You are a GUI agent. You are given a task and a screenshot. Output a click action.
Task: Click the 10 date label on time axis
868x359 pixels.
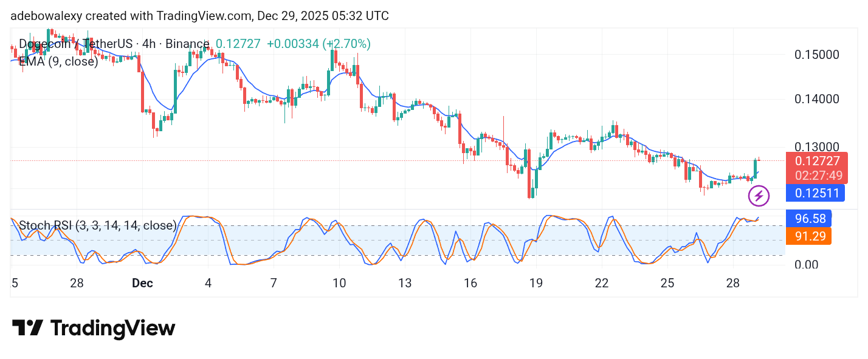click(x=339, y=283)
